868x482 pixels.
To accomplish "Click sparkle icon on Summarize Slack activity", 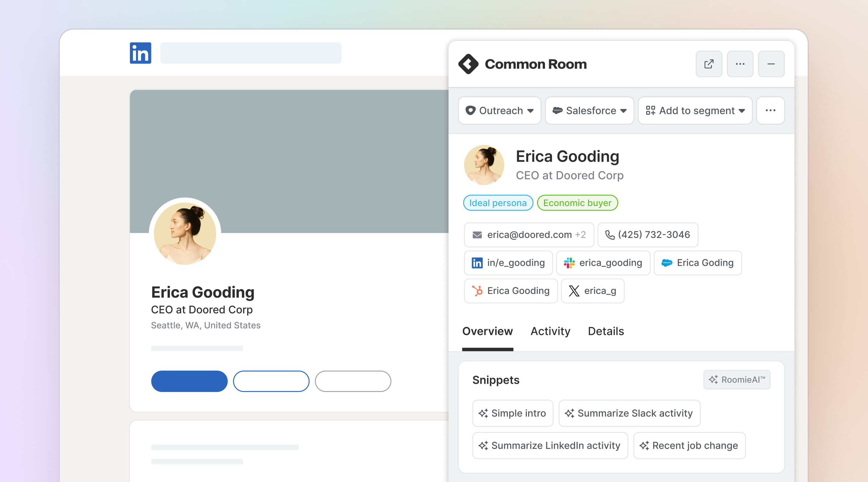I will point(570,413).
